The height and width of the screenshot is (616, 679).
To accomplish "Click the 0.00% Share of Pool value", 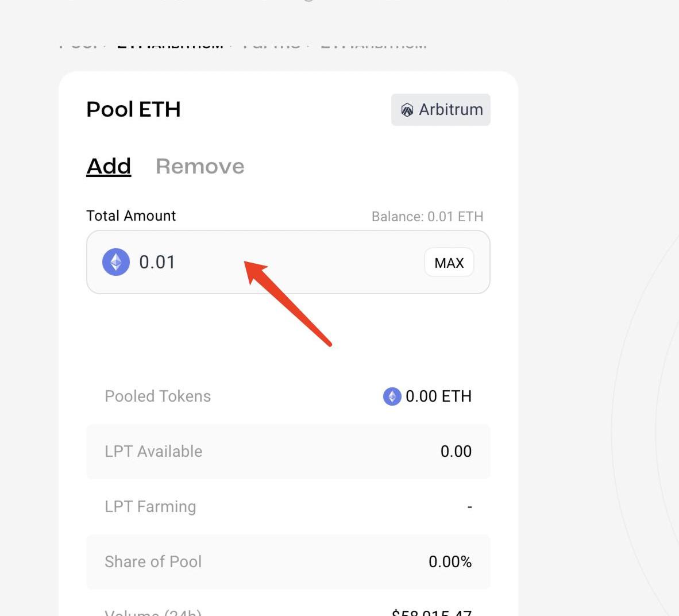I will [450, 562].
